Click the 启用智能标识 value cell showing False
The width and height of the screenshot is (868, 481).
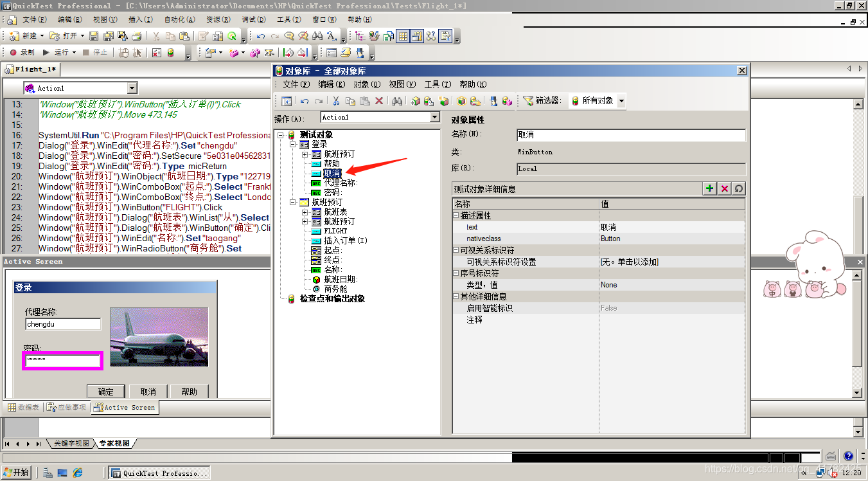click(x=672, y=308)
